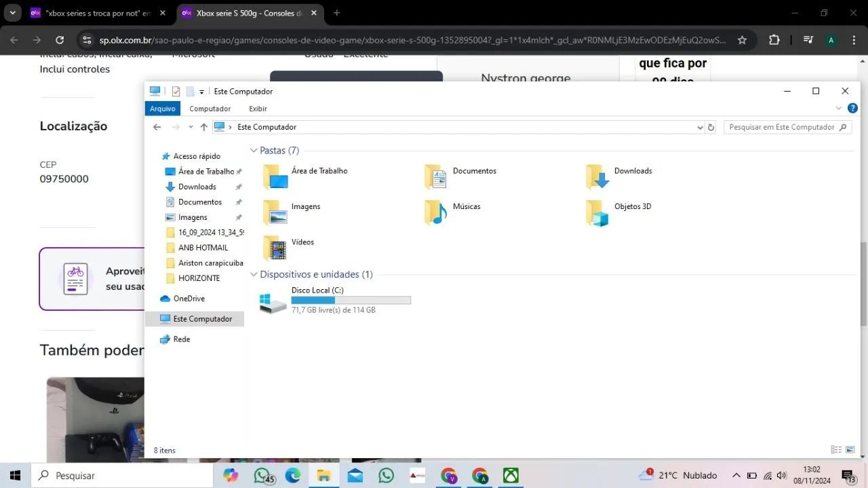Open the Xbox app from the taskbar

(510, 475)
